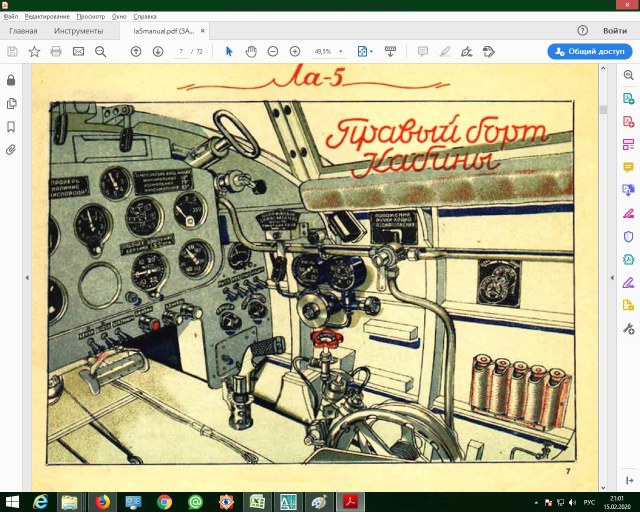640x514 pixels.
Task: Open the Просмотр menu
Action: (90, 17)
